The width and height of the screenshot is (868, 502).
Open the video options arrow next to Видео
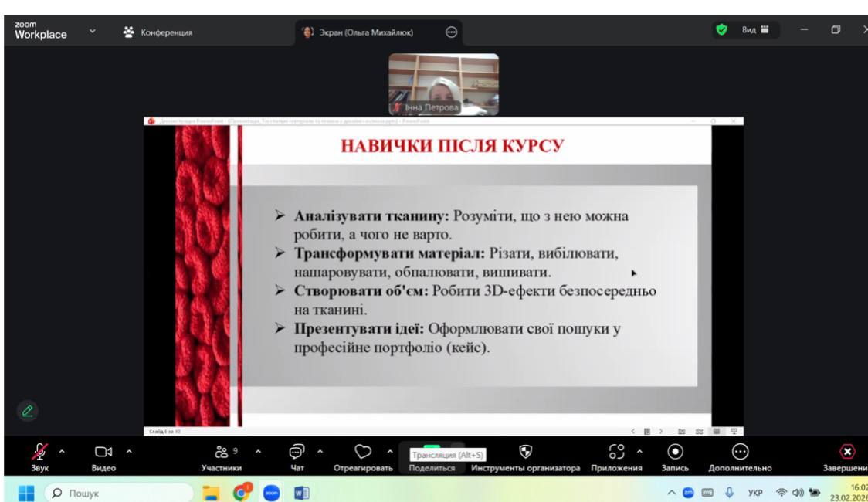129,452
